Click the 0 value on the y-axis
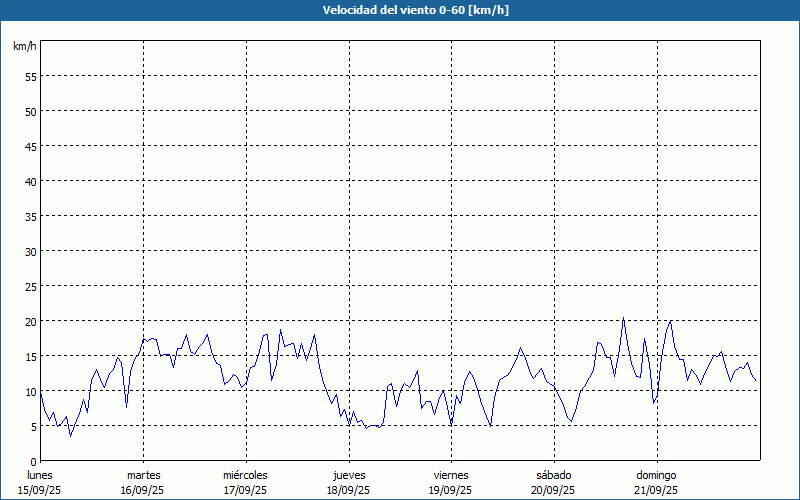This screenshot has width=800, height=500. point(33,461)
